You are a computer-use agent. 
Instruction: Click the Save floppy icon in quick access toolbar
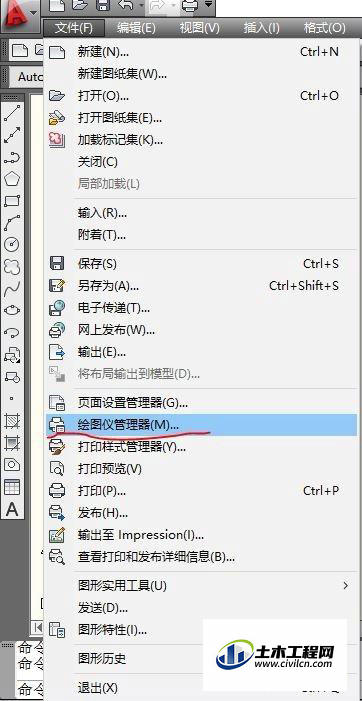click(104, 6)
